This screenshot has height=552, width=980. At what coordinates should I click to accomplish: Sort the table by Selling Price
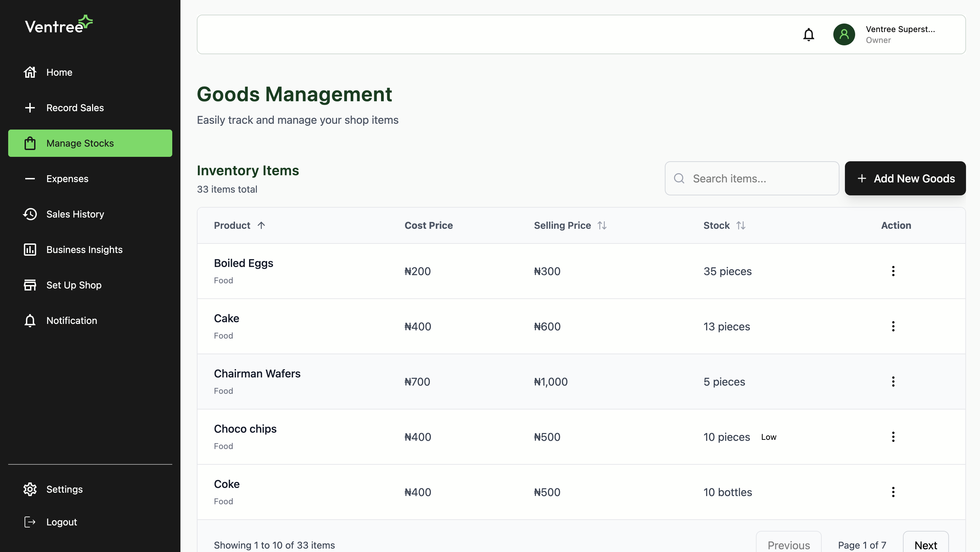click(602, 225)
